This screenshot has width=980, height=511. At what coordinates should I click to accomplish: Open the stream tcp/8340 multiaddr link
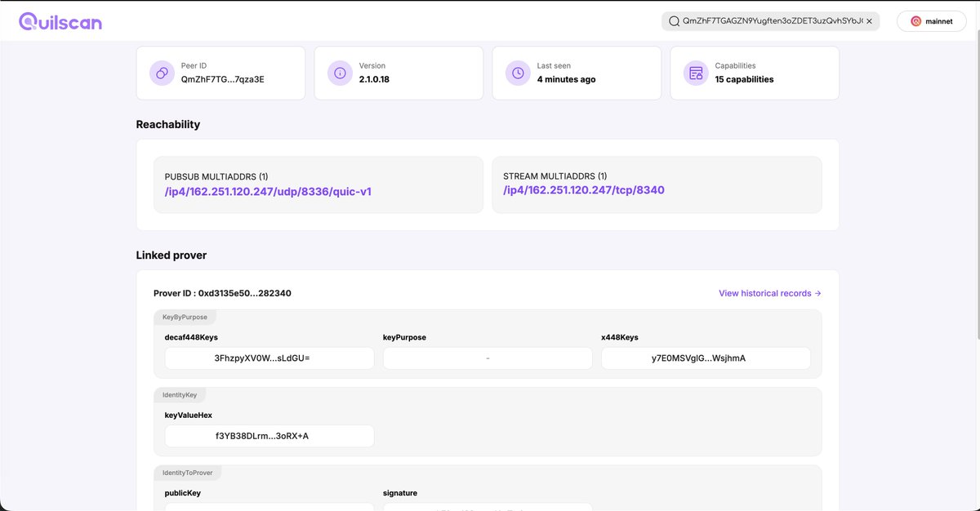point(584,190)
